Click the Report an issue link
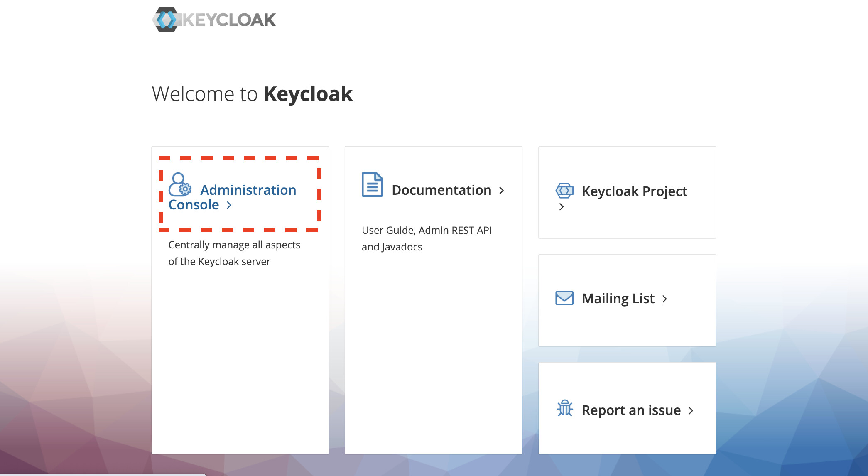868x476 pixels. pyautogui.click(x=631, y=410)
